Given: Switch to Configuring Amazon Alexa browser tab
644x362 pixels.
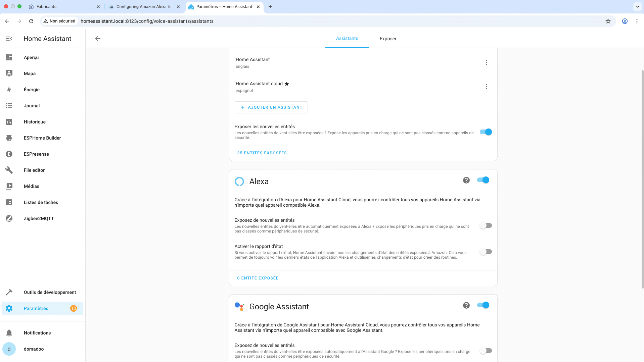Looking at the screenshot, I should [144, 7].
